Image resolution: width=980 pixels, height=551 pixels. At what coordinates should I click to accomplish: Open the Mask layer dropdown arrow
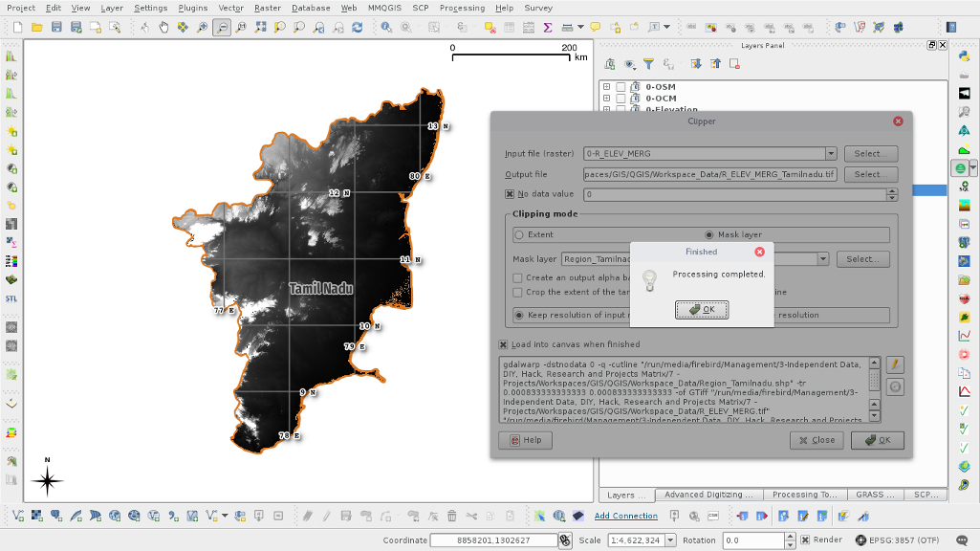pos(822,259)
